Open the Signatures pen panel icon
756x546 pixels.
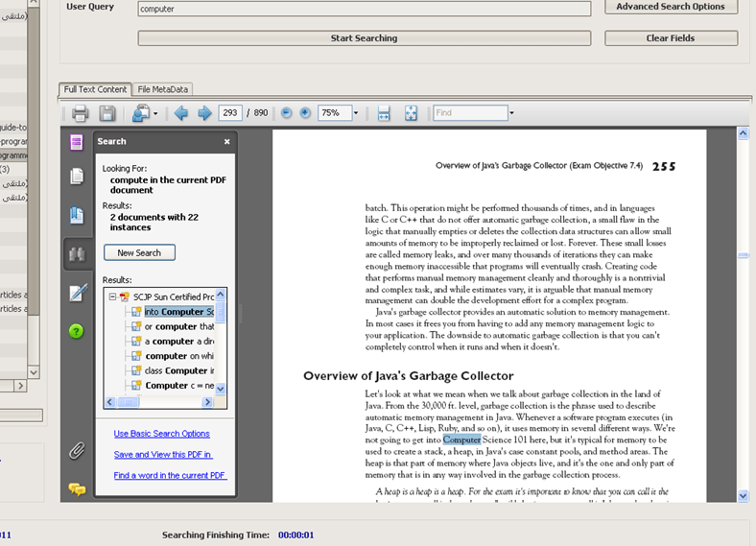(x=78, y=293)
